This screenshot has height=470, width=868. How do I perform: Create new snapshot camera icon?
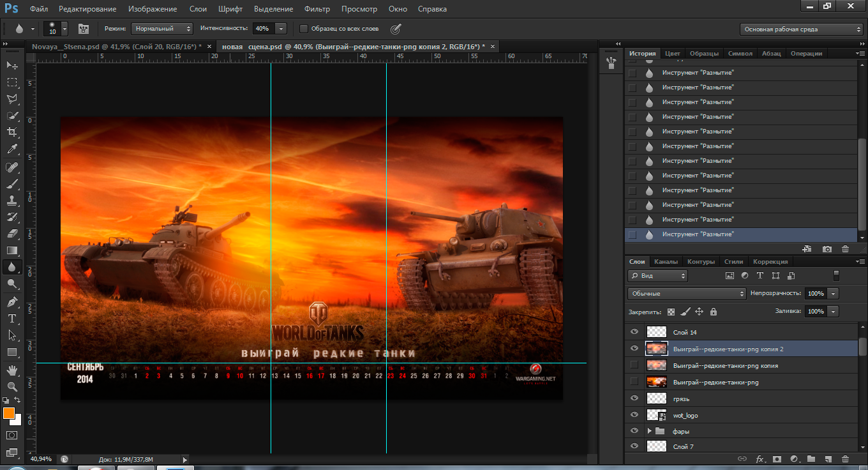(827, 249)
